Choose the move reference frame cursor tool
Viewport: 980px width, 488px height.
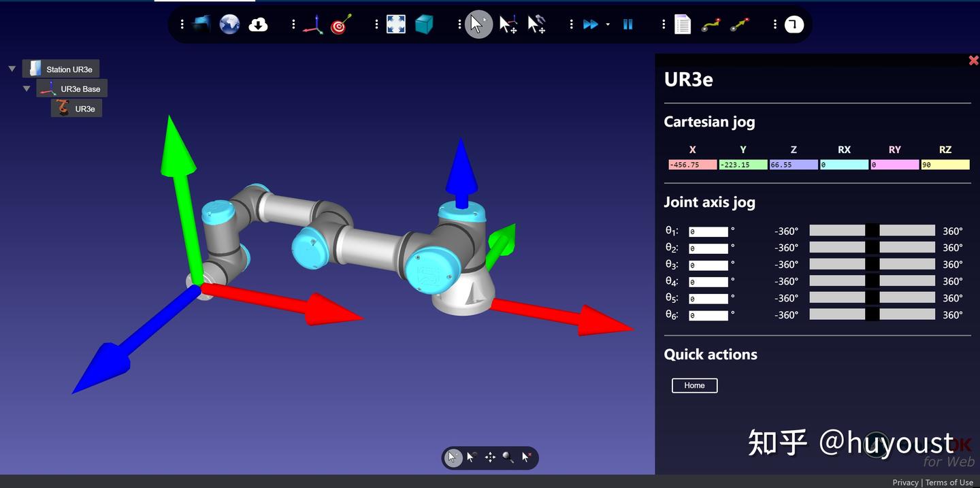point(508,25)
